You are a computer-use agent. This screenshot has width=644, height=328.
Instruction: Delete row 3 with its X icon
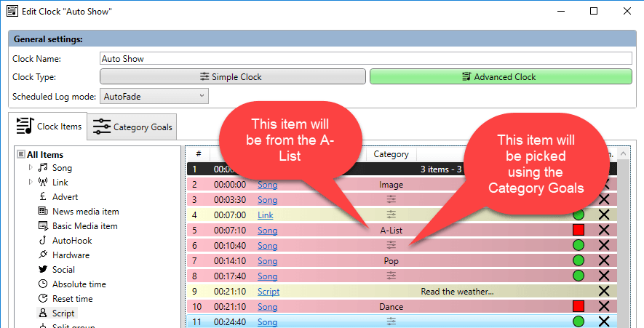pos(604,199)
